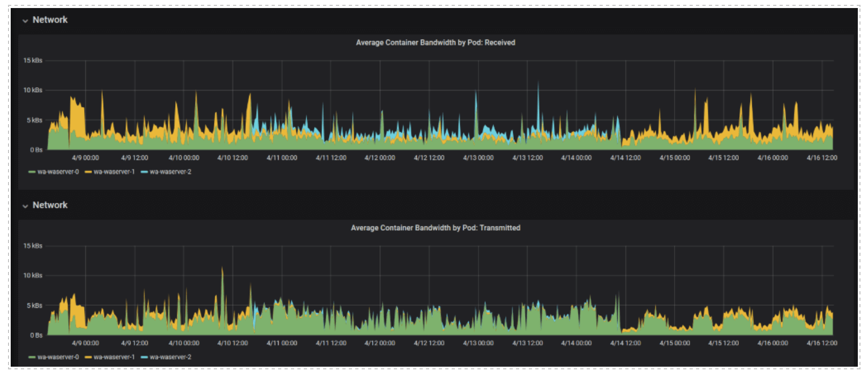This screenshot has width=868, height=379.
Task: Toggle wa-waserver-1 series in Received legend
Action: 114,172
